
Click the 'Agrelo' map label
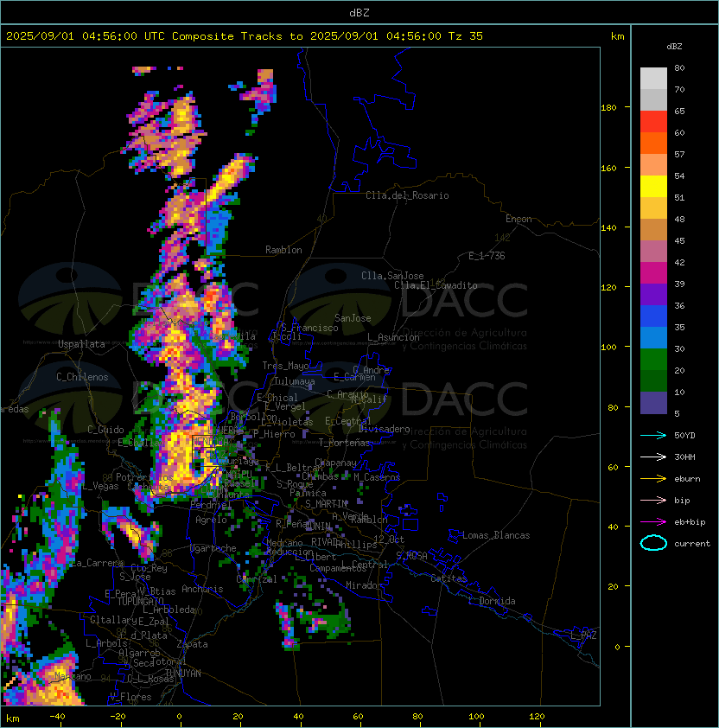[211, 520]
